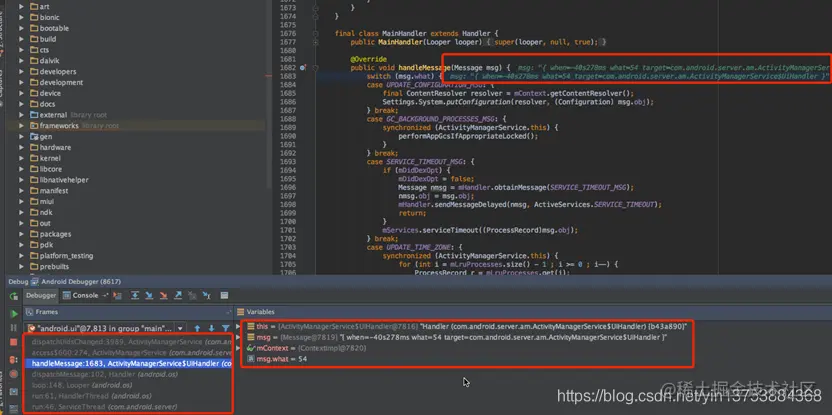This screenshot has height=415, width=832.
Task: Expand the 'msg' variable node
Action: (x=238, y=337)
